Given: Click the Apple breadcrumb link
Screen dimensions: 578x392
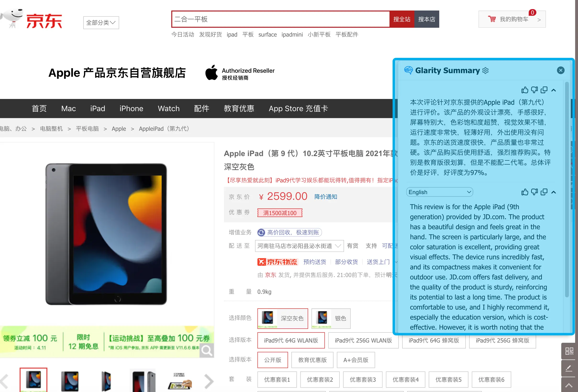Looking at the screenshot, I should point(119,129).
